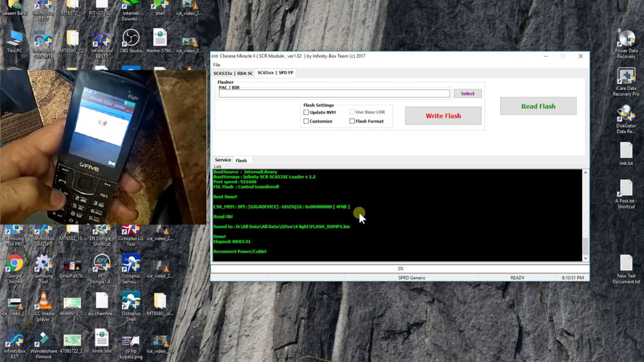The height and width of the screenshot is (362, 644).
Task: Select the Flash tab above log
Action: pyautogui.click(x=241, y=160)
